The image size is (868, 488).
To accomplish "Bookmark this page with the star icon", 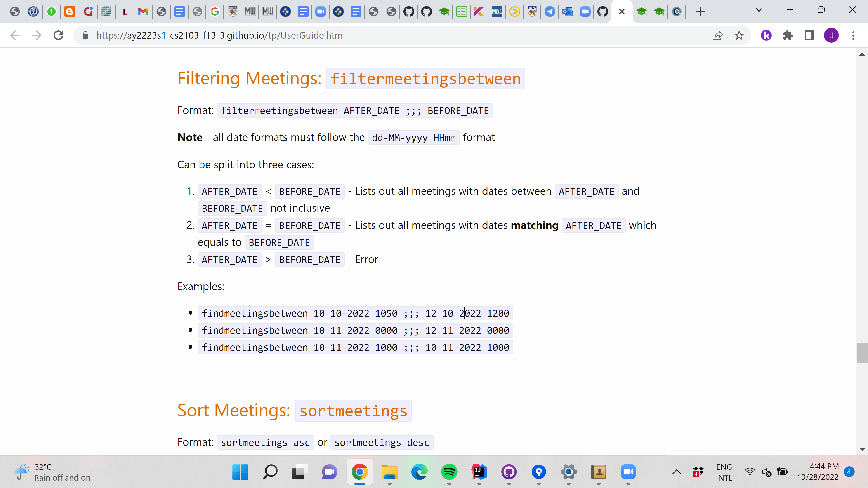I will 739,35.
